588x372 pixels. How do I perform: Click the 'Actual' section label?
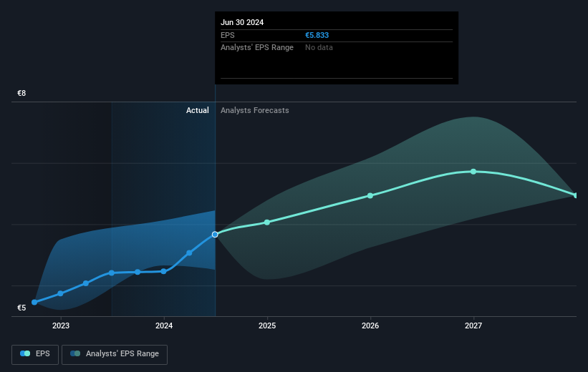(197, 110)
